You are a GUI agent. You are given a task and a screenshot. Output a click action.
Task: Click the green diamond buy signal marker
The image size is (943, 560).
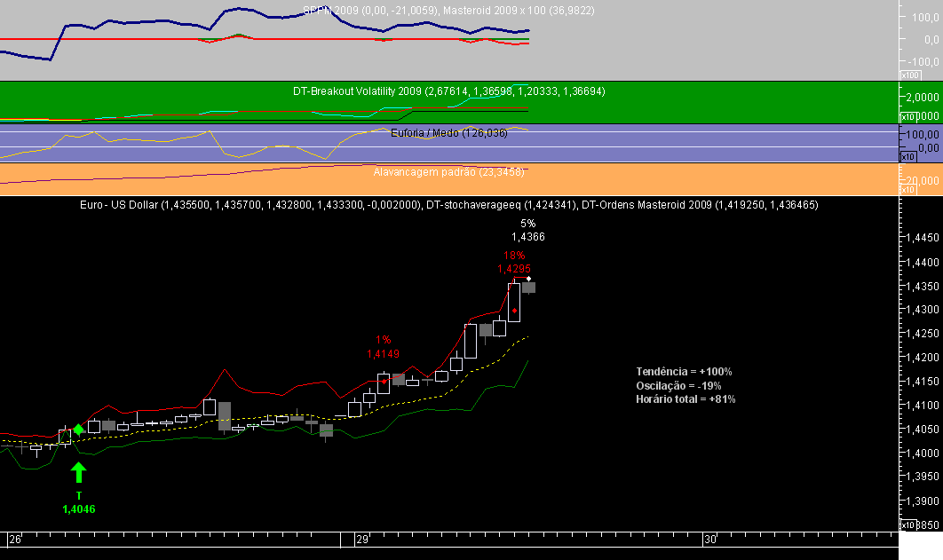point(78,430)
